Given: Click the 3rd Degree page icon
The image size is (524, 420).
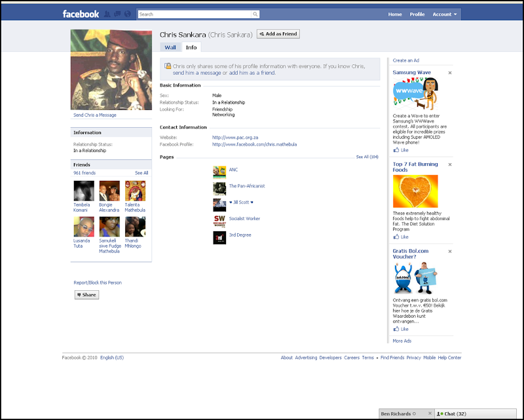Looking at the screenshot, I should pos(219,238).
